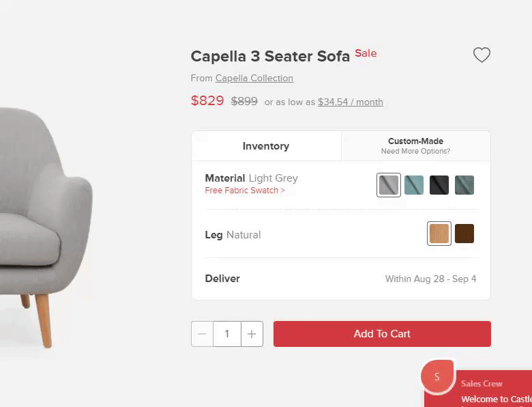This screenshot has height=407, width=532.
Task: Select the dark brown leg swatch
Action: point(464,234)
